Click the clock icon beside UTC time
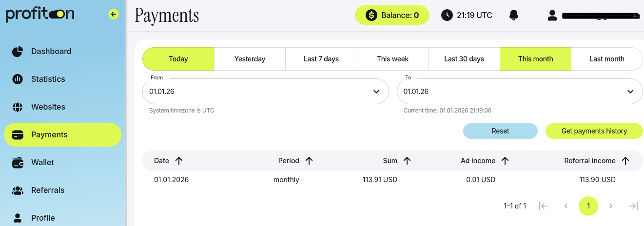The height and width of the screenshot is (226, 644). point(447,15)
